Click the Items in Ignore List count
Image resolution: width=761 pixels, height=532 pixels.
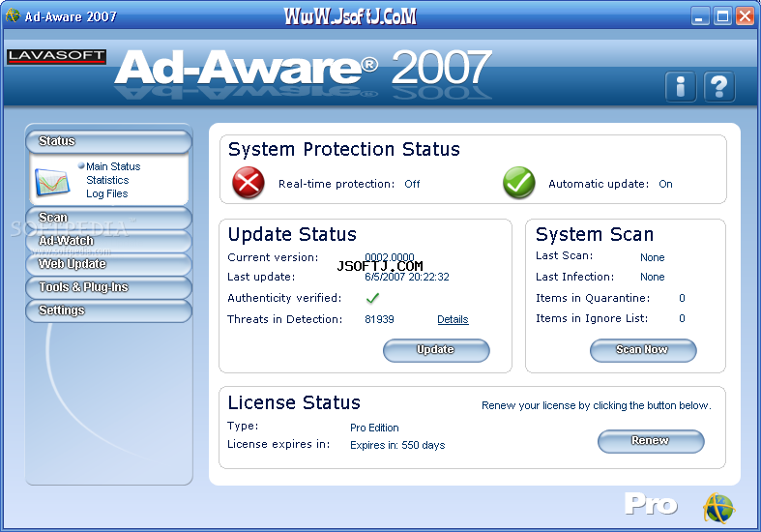[682, 318]
